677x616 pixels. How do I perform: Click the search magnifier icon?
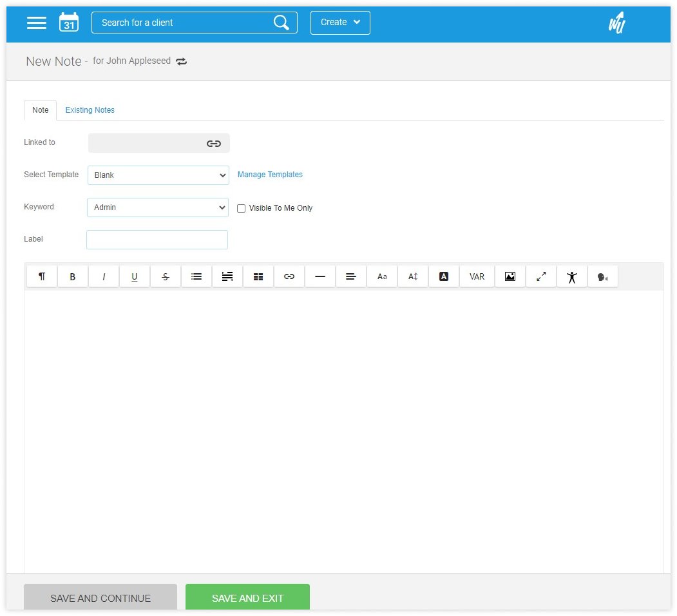(281, 23)
